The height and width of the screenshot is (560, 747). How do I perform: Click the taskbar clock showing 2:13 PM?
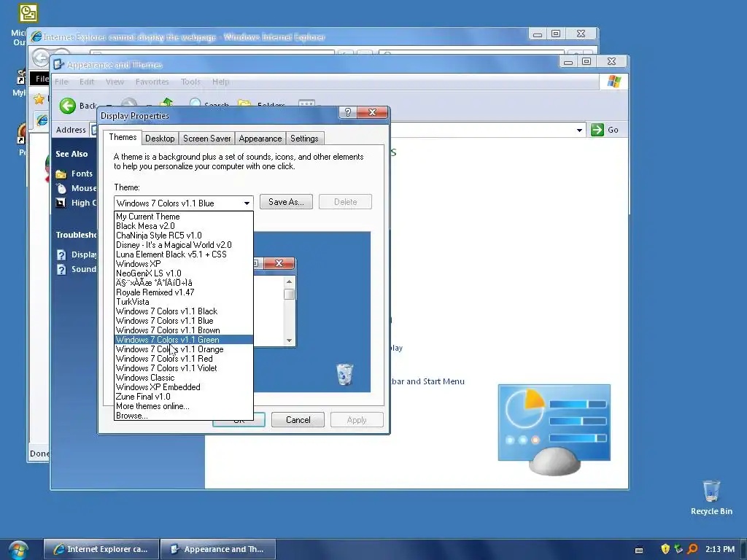(x=720, y=549)
